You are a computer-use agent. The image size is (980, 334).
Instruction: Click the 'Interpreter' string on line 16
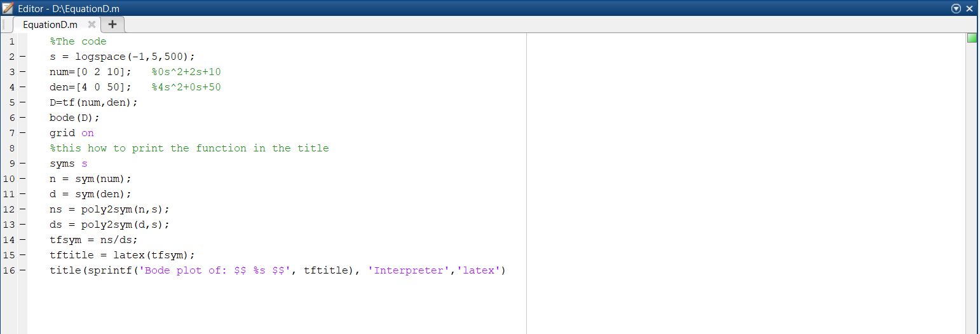click(x=409, y=270)
